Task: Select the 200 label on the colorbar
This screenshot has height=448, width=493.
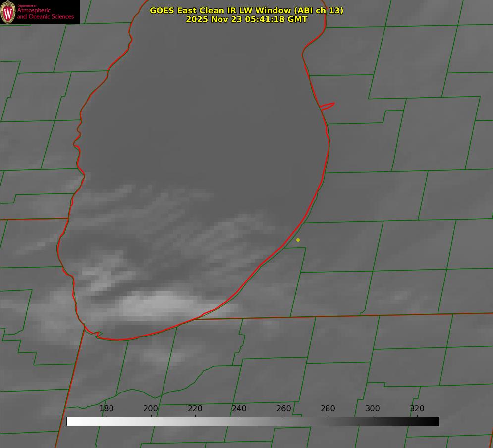Action: pos(151,409)
